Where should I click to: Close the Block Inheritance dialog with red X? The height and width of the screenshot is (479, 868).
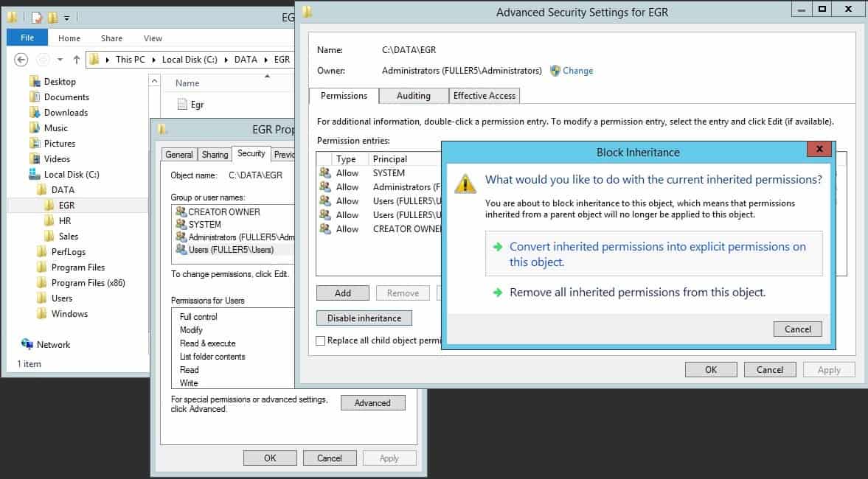[x=819, y=149]
